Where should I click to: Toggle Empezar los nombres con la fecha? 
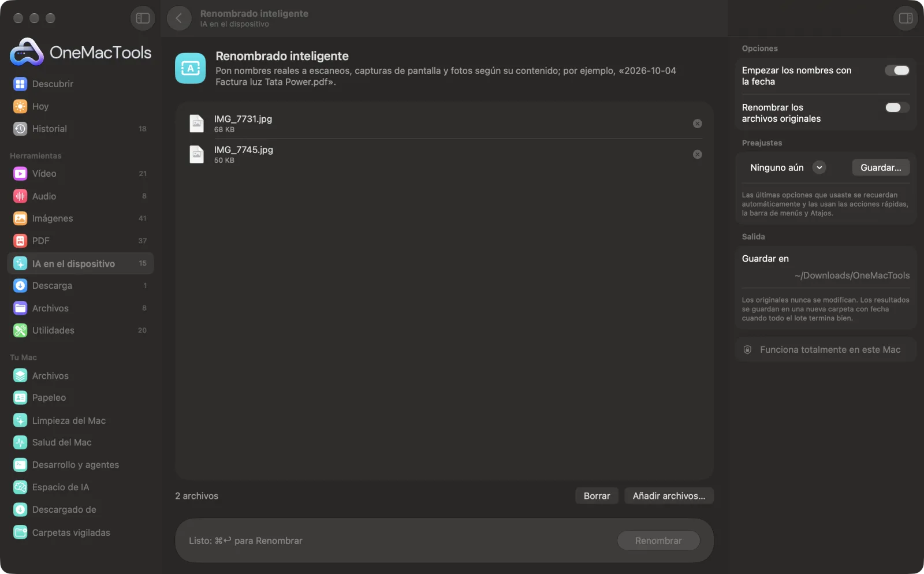(x=897, y=70)
